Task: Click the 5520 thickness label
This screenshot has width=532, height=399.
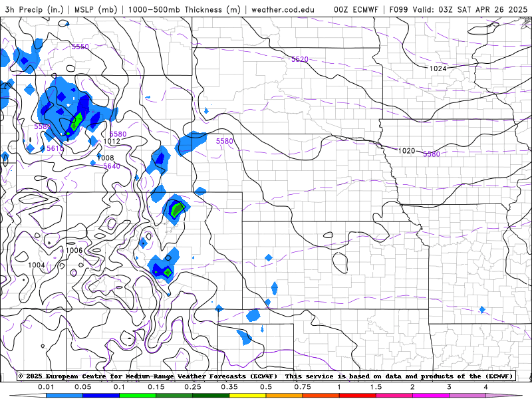Action: coord(300,59)
